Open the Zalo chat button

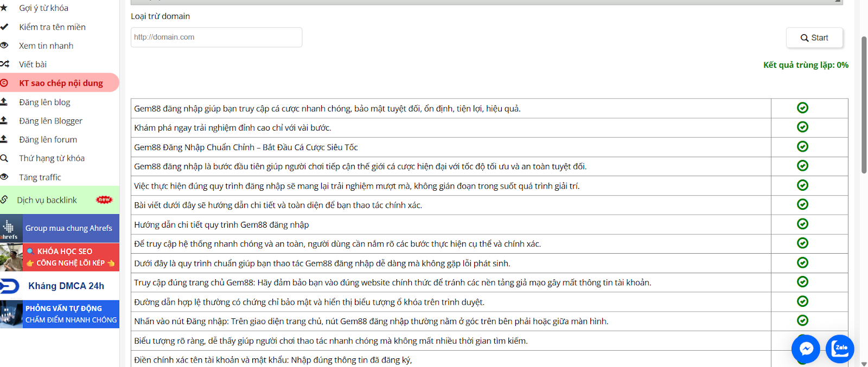click(x=840, y=349)
